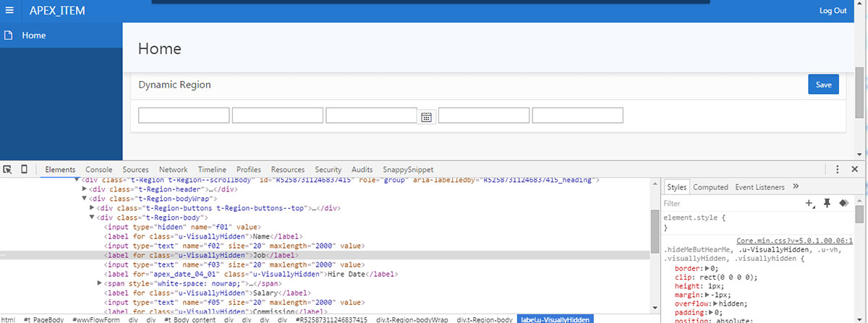Open the Network tab
This screenshot has width=868, height=323.
click(x=174, y=169)
